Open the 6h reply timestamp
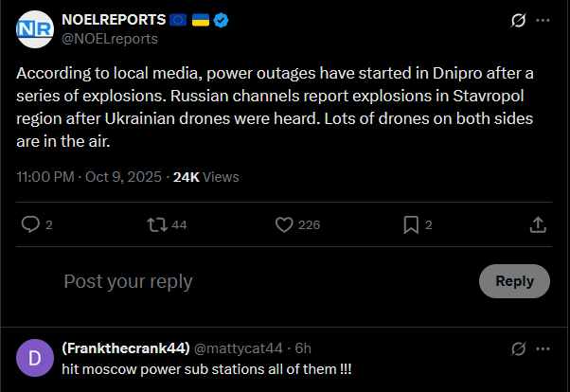Screen dimensions: 570x392 [303, 347]
